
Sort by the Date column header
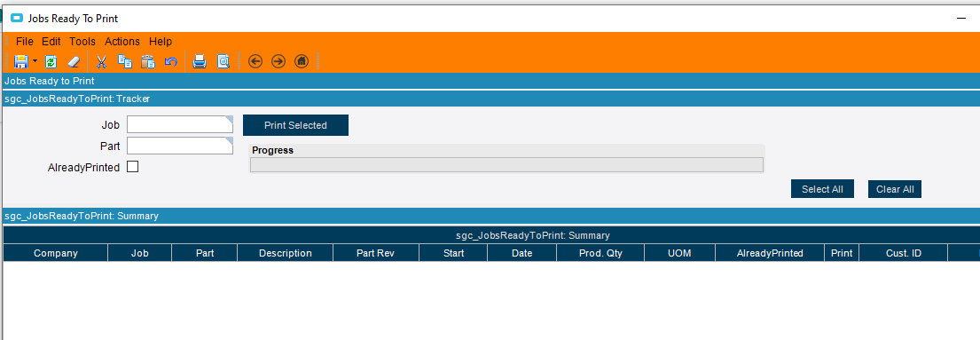(x=521, y=253)
